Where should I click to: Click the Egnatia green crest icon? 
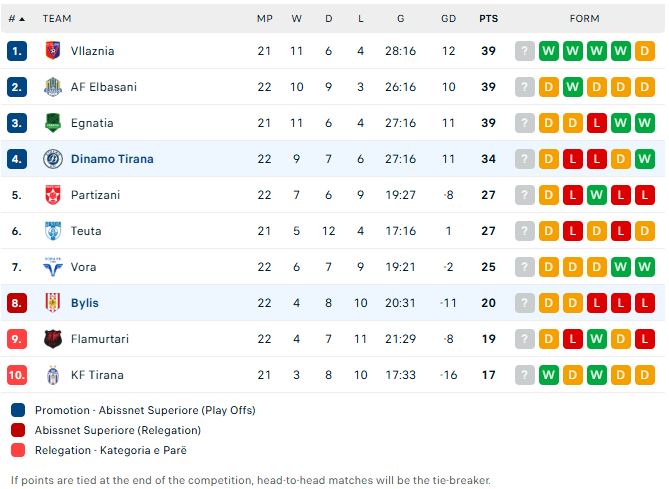53,123
